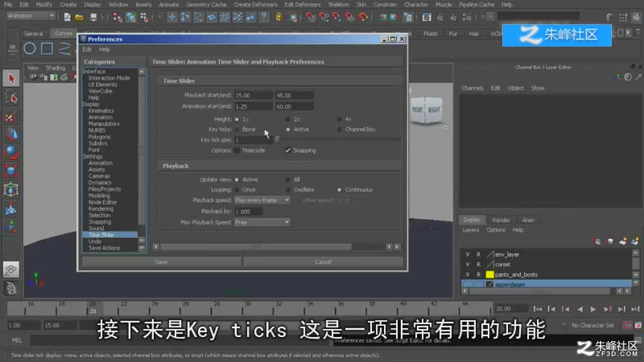
Task: Set Update view to All
Action: click(288, 179)
